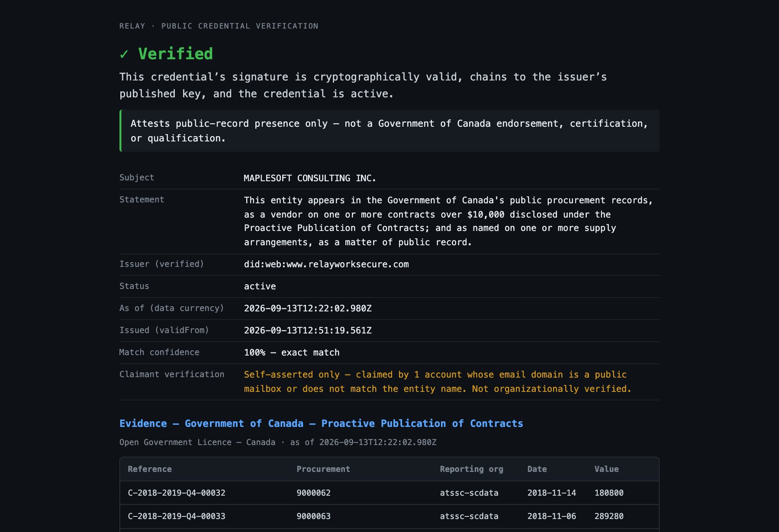This screenshot has width=779, height=532.
Task: Click the Verified heading
Action: (175, 54)
